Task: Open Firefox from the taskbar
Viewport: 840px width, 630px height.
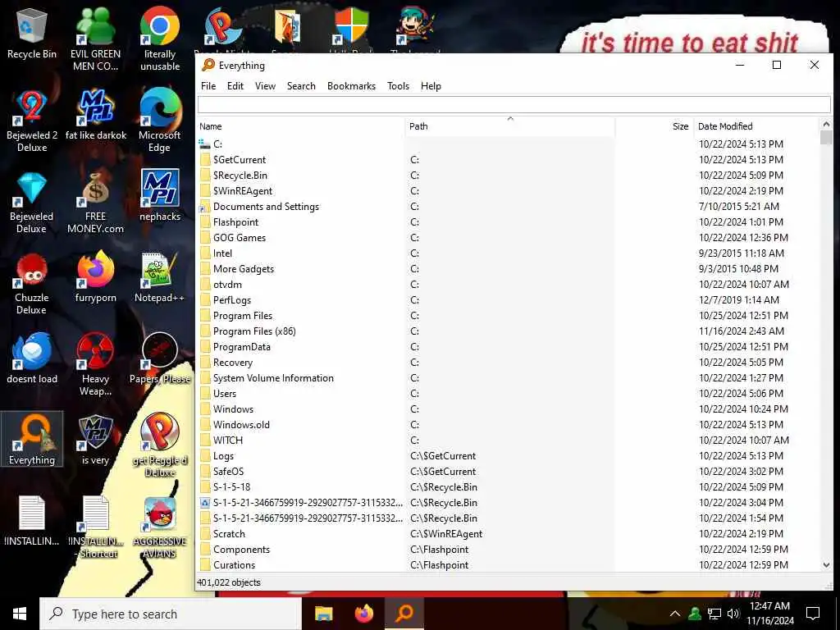Action: (x=364, y=614)
